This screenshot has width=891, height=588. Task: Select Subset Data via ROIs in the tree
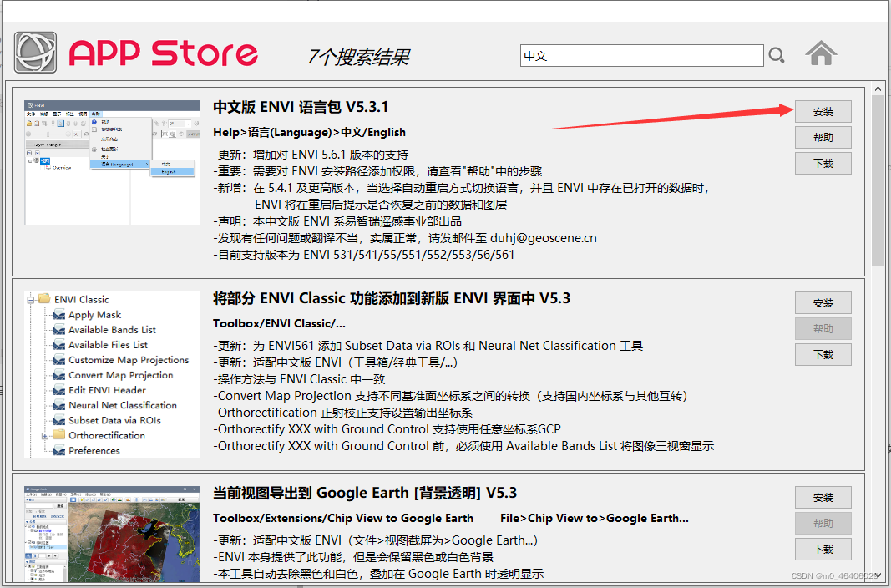(114, 420)
